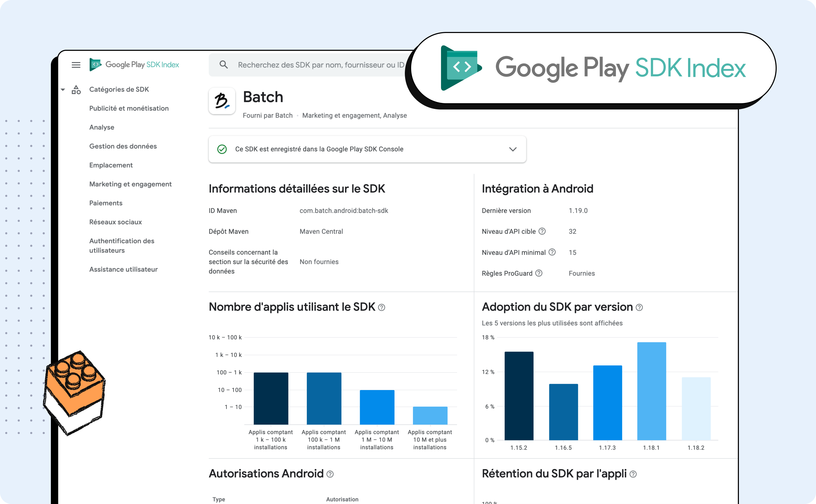
Task: Open Marketing et engagement sidebar category
Action: (130, 184)
